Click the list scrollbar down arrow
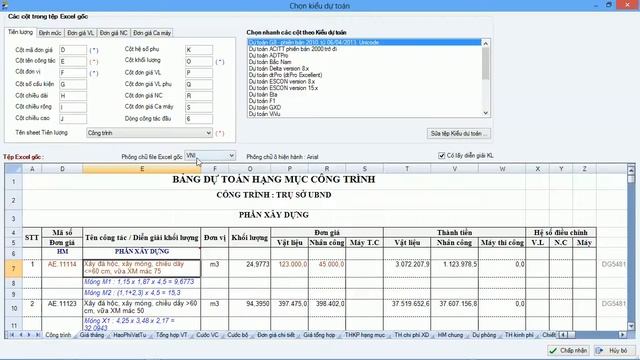The image size is (640, 360). pos(485,113)
